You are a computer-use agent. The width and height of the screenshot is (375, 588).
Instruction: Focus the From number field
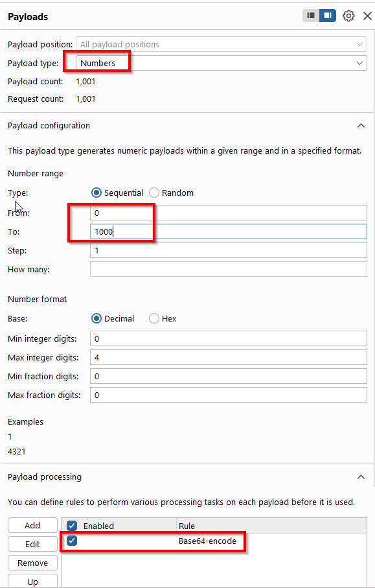click(x=229, y=213)
